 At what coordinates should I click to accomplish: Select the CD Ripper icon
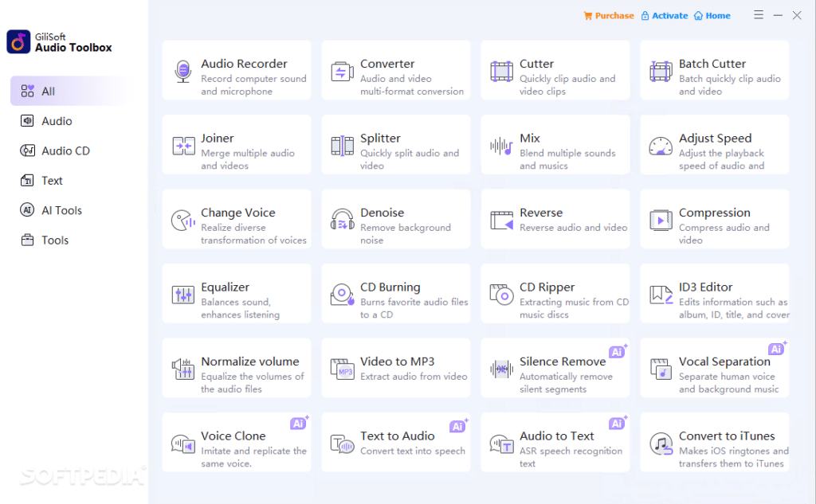[x=501, y=295]
